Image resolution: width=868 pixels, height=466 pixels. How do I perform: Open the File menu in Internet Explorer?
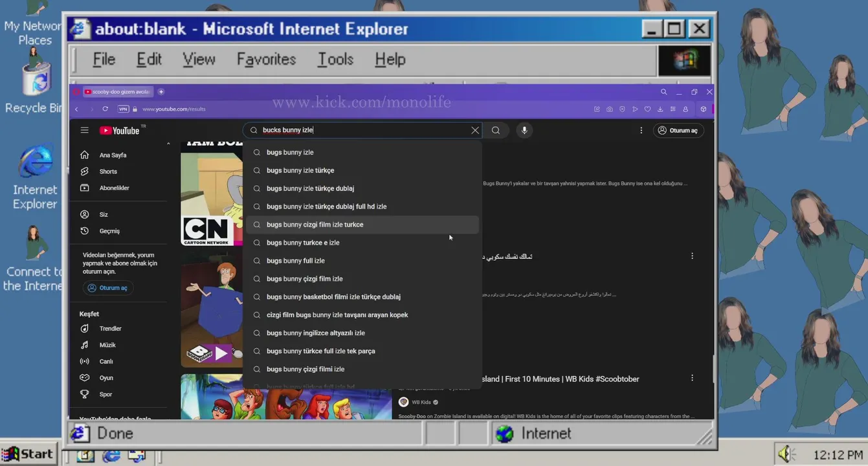(104, 60)
